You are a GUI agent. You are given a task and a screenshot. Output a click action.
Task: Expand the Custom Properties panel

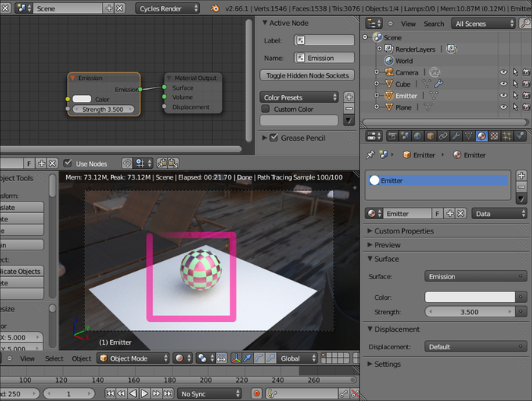point(404,231)
